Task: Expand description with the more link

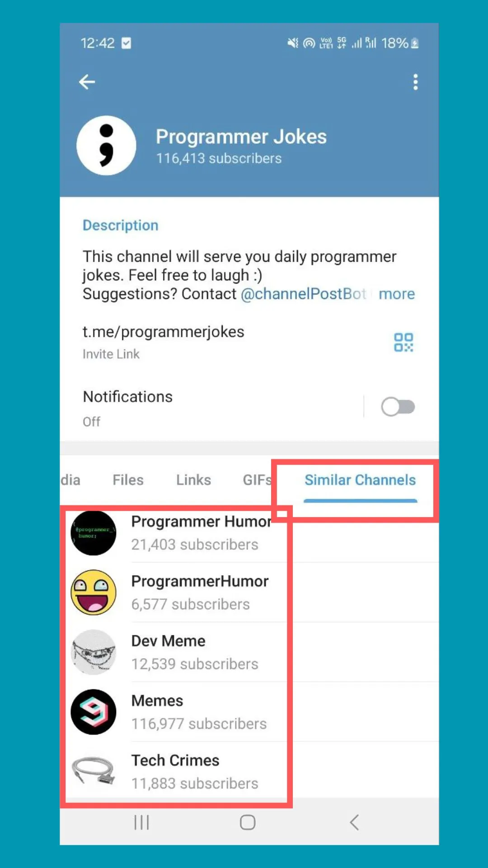Action: click(396, 294)
